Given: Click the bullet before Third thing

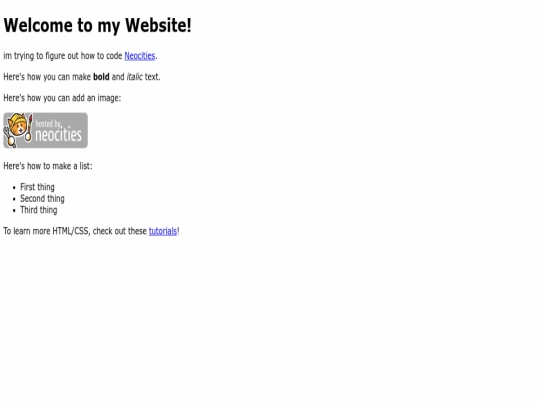Looking at the screenshot, I should [x=14, y=211].
